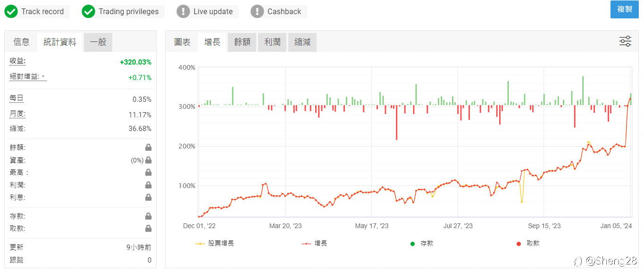The width and height of the screenshot is (644, 279).
Task: Click the 400% y-axis label
Action: click(187, 67)
